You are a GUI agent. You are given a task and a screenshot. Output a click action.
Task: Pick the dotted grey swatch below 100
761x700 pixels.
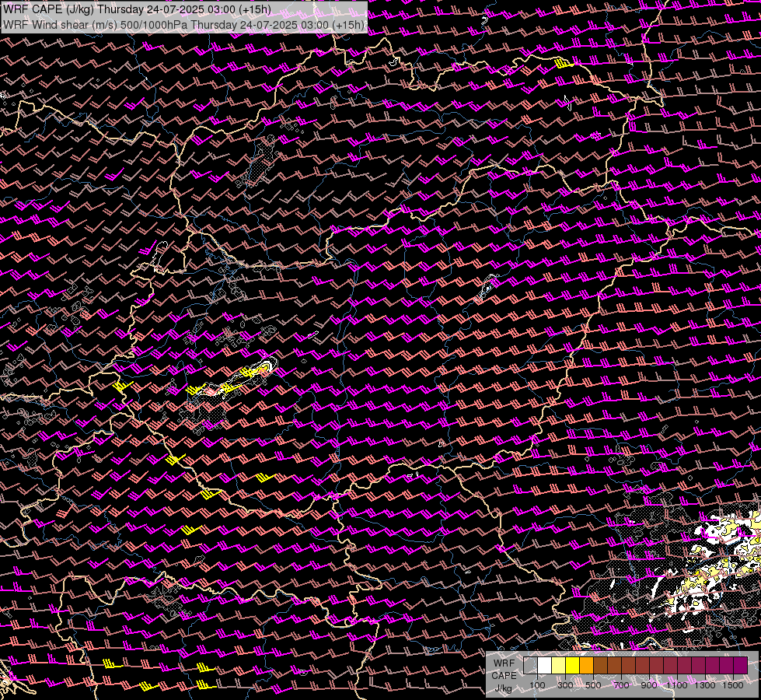530,666
